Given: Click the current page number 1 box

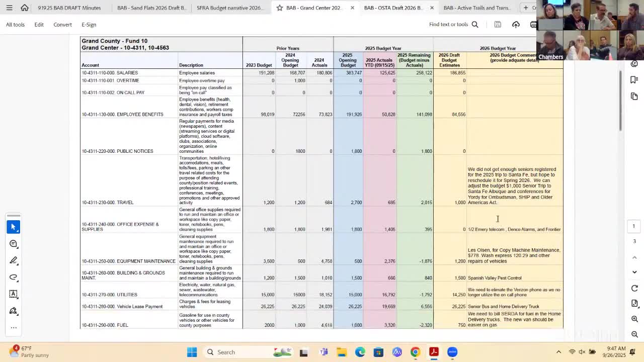Looking at the screenshot, I should [634, 226].
